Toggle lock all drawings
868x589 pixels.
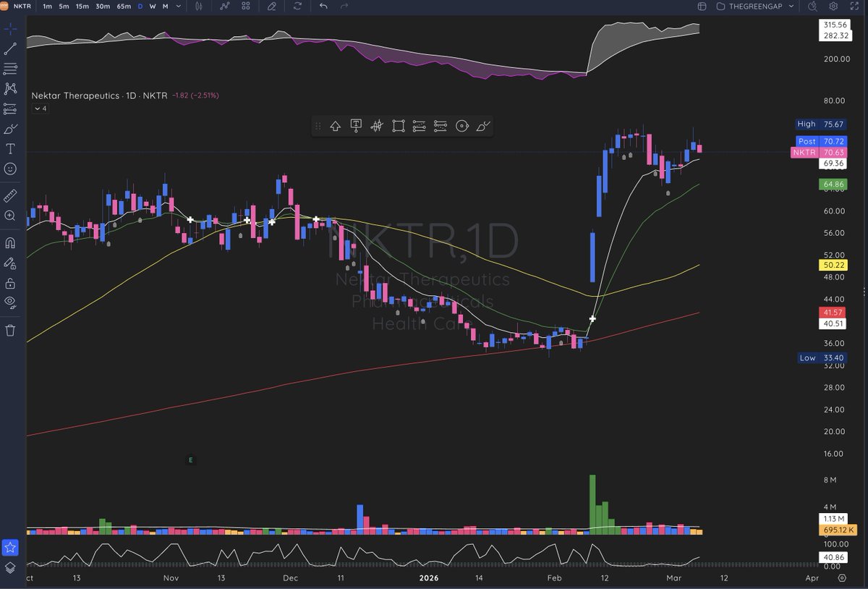pyautogui.click(x=10, y=283)
